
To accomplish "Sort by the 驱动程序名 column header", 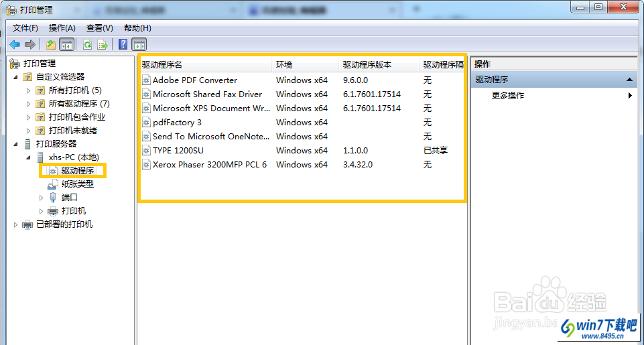I will click(x=205, y=65).
